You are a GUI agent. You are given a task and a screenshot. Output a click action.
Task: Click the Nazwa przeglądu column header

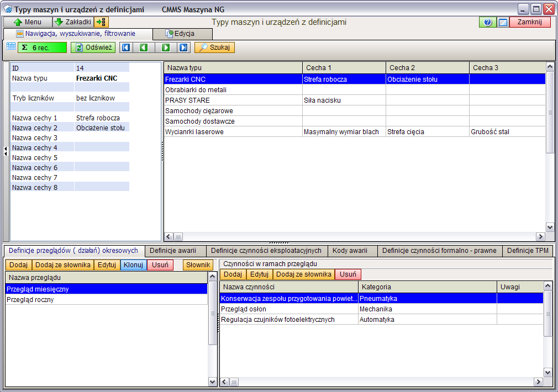point(107,278)
